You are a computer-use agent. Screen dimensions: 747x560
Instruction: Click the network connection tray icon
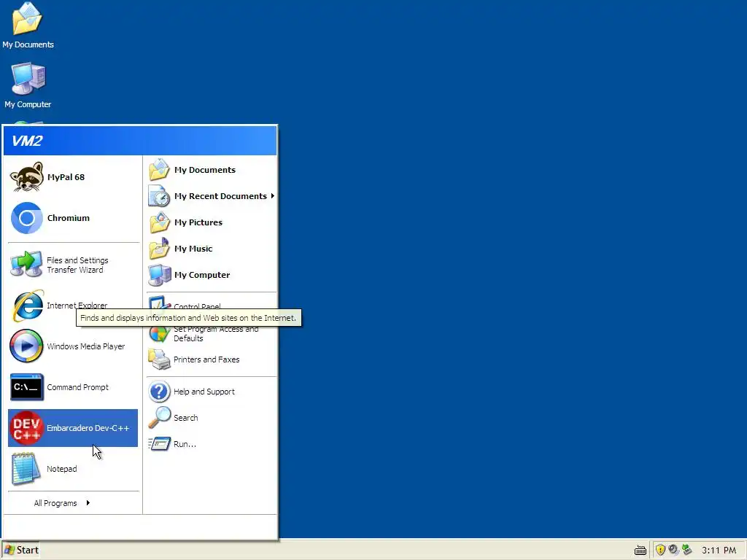(686, 550)
